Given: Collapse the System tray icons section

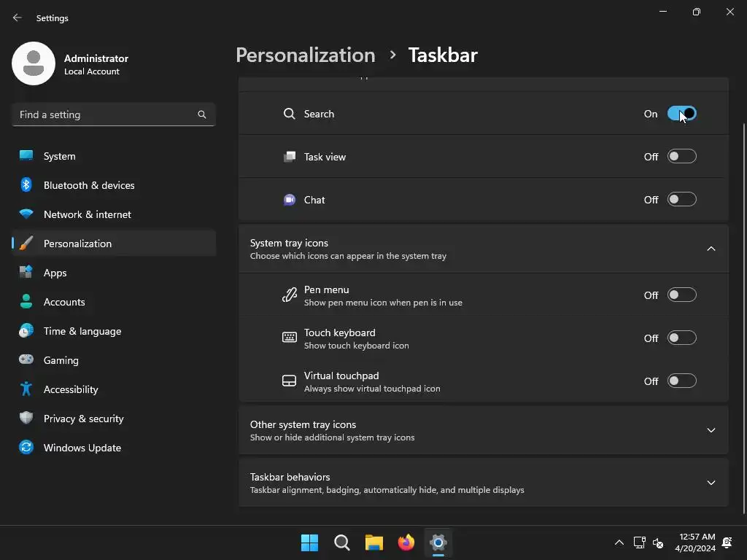Looking at the screenshot, I should pos(711,249).
